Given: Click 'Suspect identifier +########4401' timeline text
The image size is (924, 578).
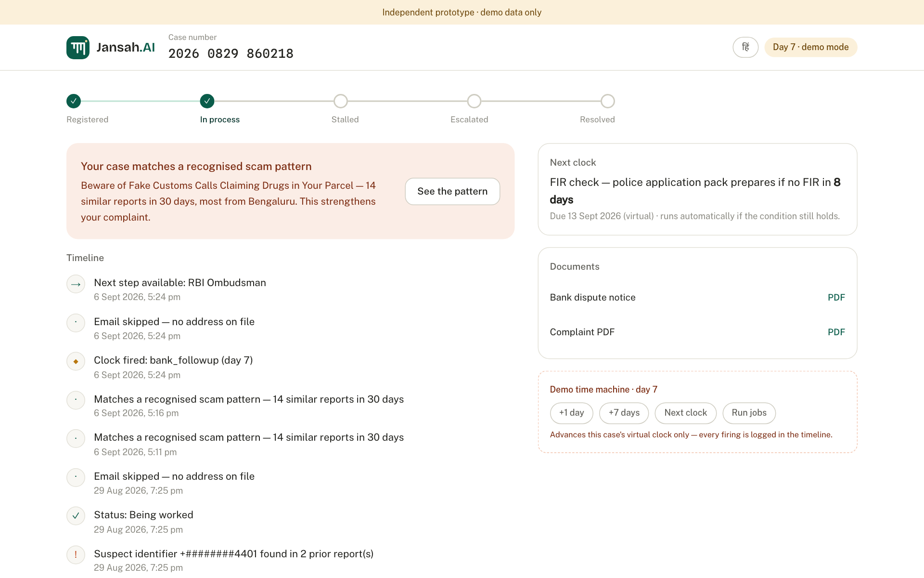Looking at the screenshot, I should pos(234,554).
